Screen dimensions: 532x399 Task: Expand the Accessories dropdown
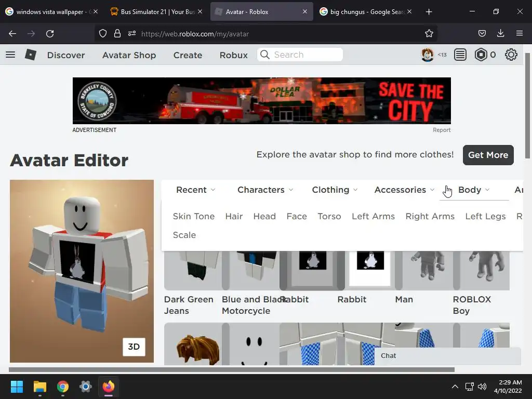coord(404,190)
